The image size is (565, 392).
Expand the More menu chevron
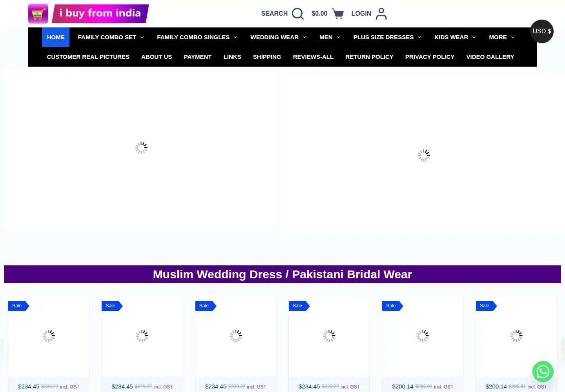click(513, 37)
